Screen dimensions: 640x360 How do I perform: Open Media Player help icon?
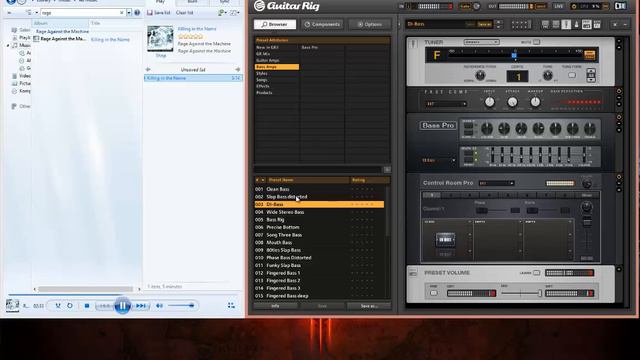pos(137,13)
